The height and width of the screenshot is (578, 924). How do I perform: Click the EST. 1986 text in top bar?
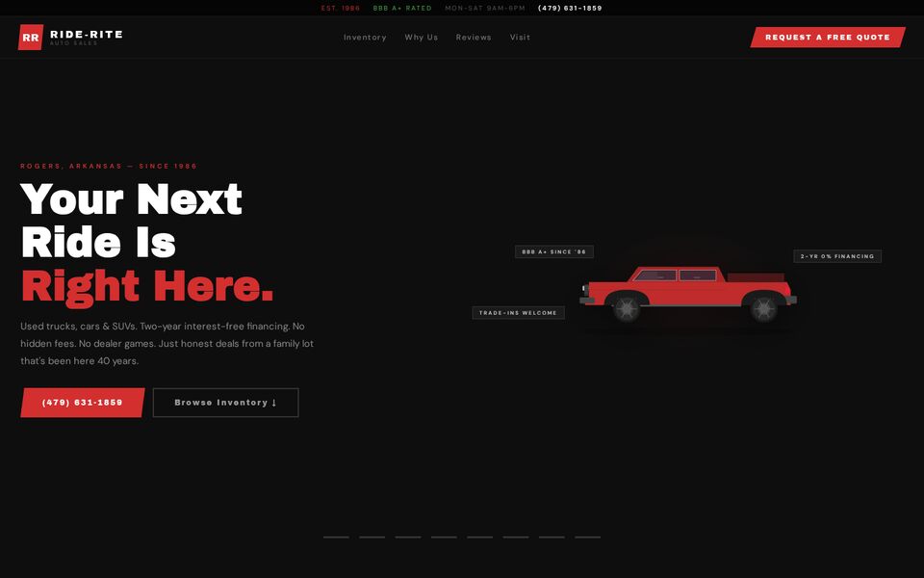click(341, 9)
